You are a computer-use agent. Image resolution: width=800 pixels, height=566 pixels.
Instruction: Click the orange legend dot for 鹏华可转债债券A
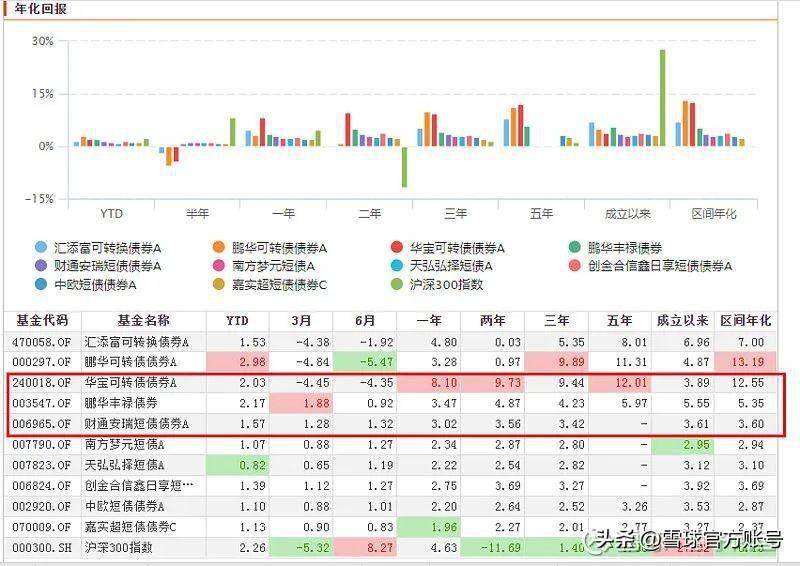pyautogui.click(x=219, y=247)
